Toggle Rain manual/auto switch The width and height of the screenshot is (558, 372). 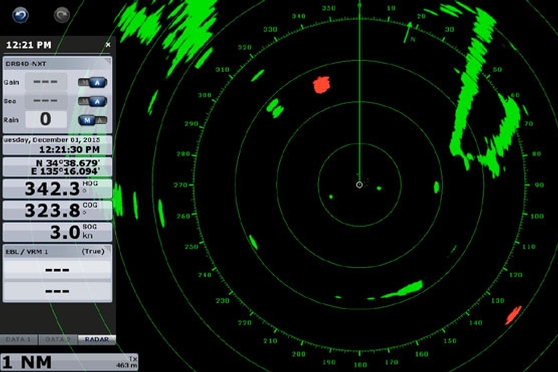(93, 120)
